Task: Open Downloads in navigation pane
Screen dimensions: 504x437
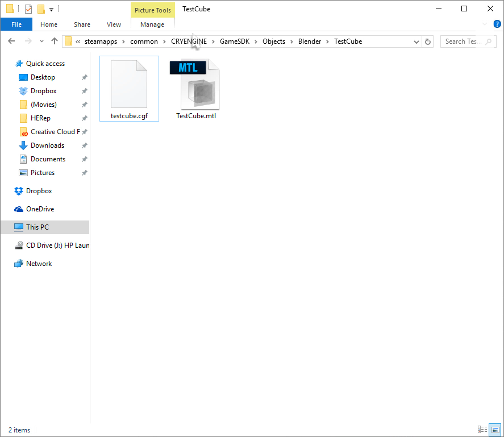Action: click(x=47, y=145)
